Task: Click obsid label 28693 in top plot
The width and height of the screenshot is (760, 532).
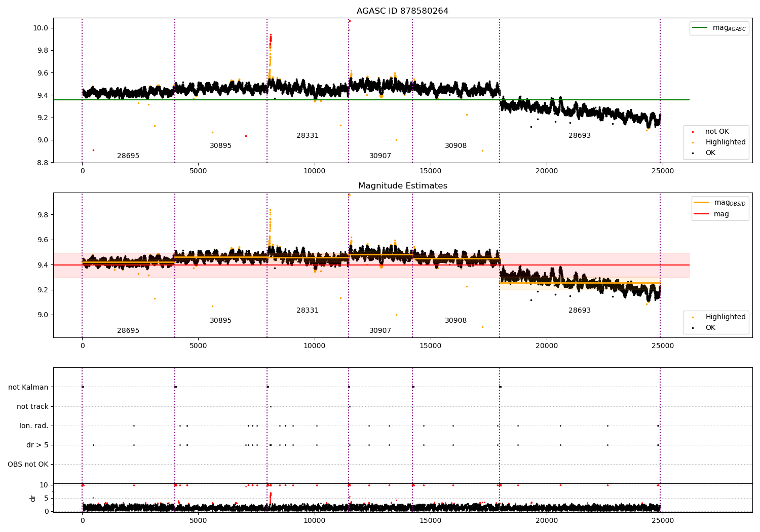Action: point(579,136)
